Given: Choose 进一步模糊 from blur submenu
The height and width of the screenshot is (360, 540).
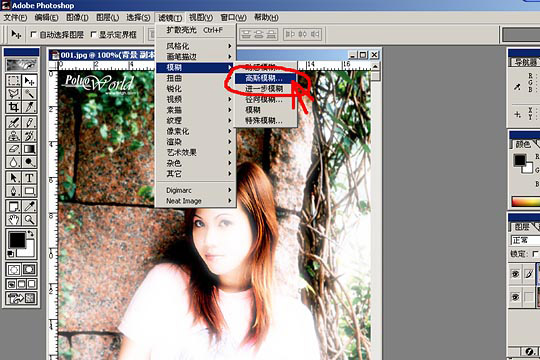Looking at the screenshot, I should [265, 89].
